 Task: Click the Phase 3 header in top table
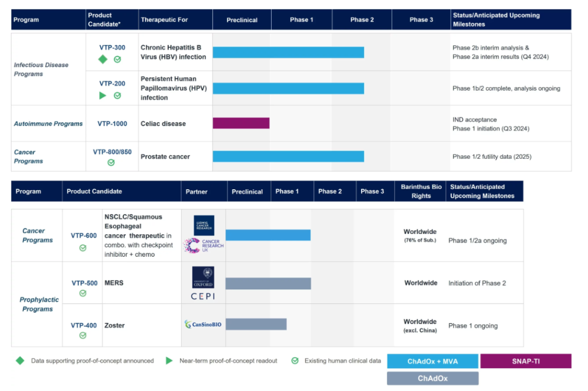coord(421,20)
